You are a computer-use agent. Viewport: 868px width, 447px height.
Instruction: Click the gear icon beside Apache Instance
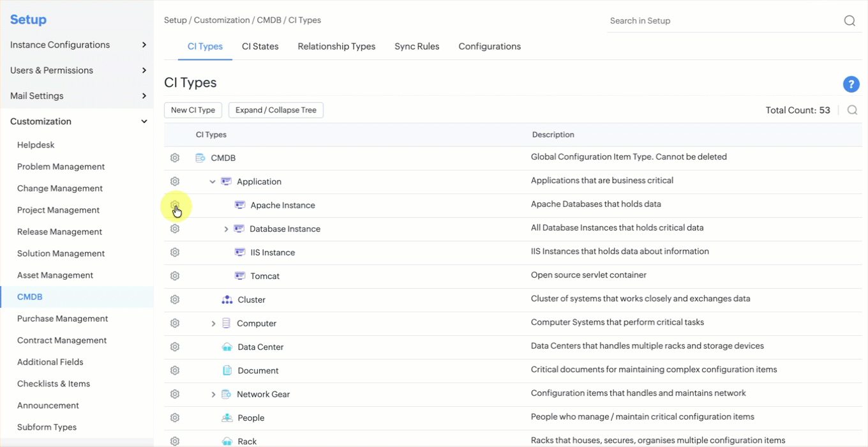tap(175, 205)
